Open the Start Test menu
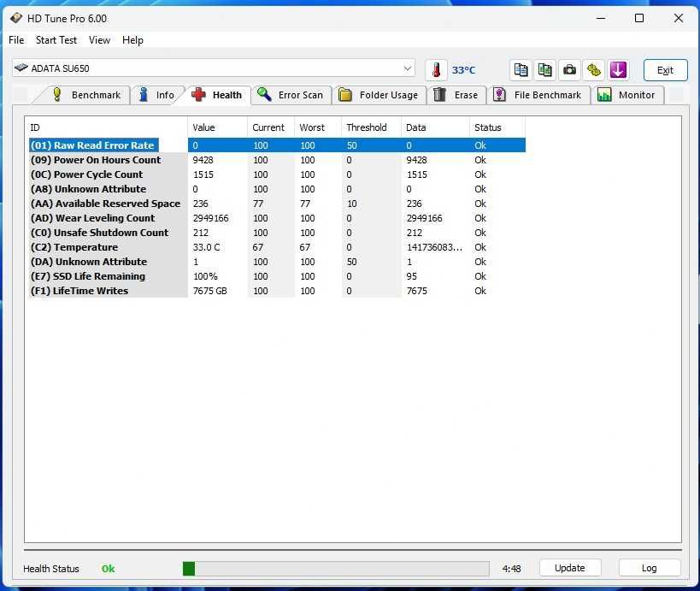This screenshot has width=700, height=591. (56, 39)
